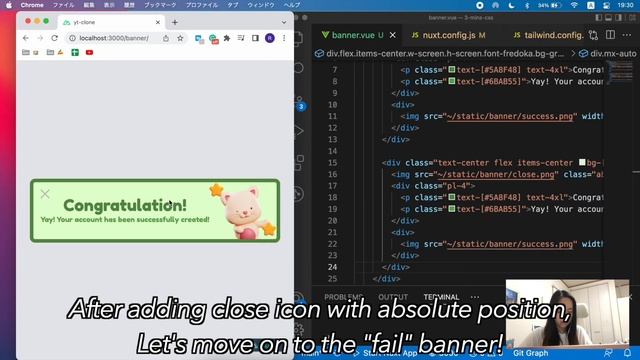Viewport: 640px width, 360px height.
Task: Reload the localhost banner page
Action: pos(54,38)
